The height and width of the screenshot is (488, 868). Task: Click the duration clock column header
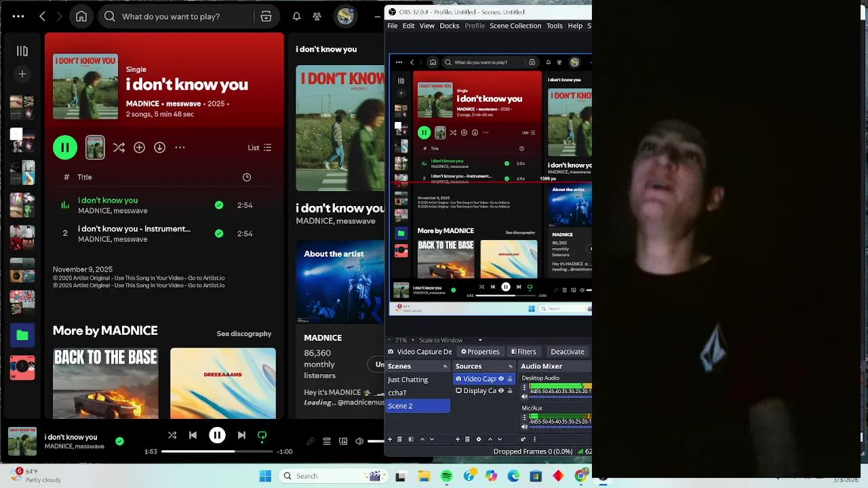click(x=247, y=177)
